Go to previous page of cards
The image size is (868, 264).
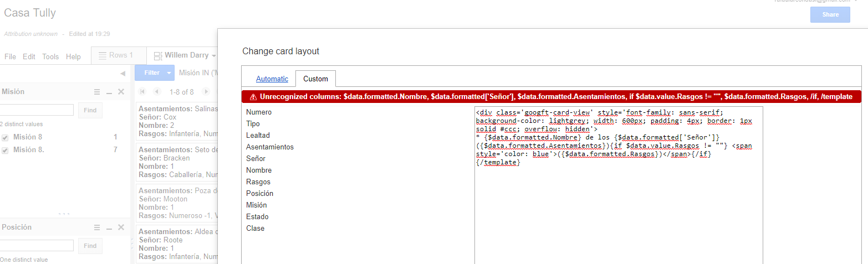157,91
